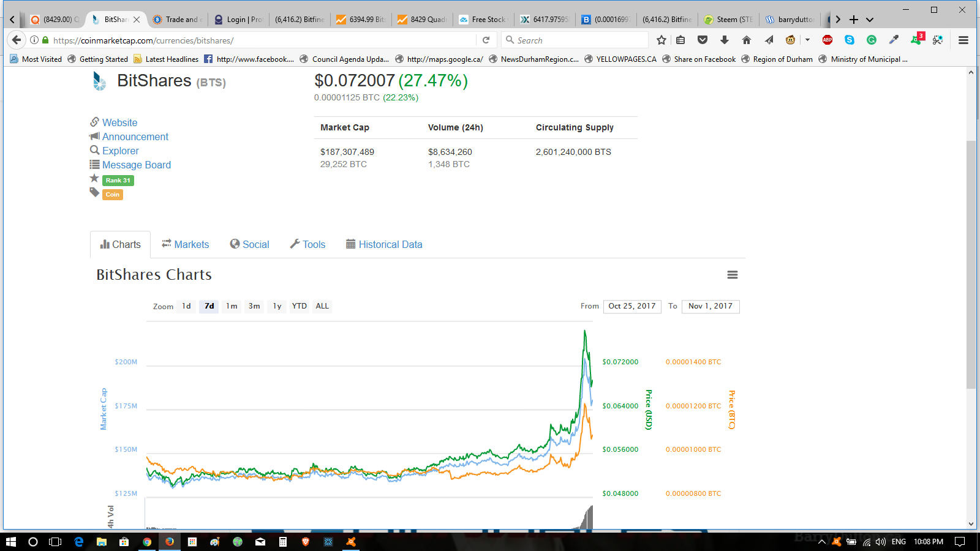Edit the To date field
This screenshot has height=551, width=980.
coord(710,306)
